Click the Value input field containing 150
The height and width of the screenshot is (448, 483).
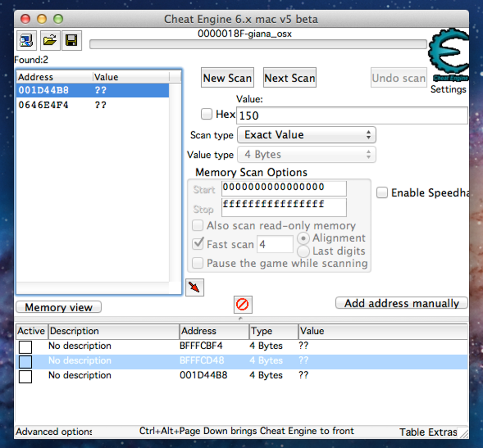pos(352,115)
